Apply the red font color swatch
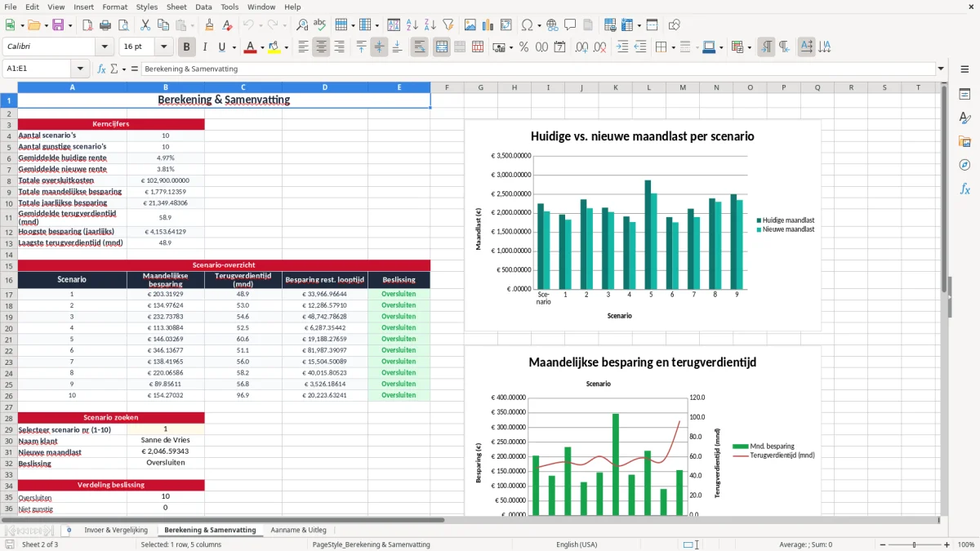The width and height of the screenshot is (980, 551). pyautogui.click(x=251, y=47)
